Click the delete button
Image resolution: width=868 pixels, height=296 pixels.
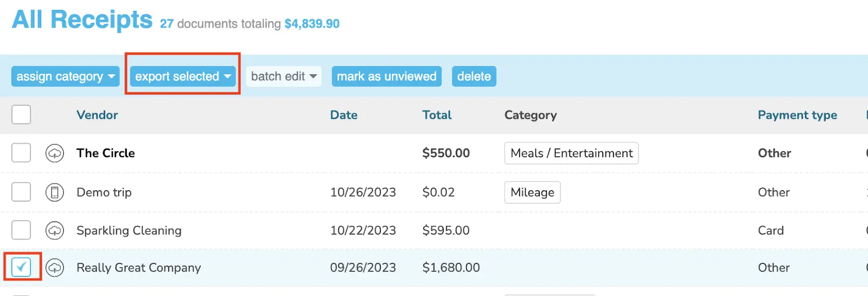pyautogui.click(x=474, y=76)
